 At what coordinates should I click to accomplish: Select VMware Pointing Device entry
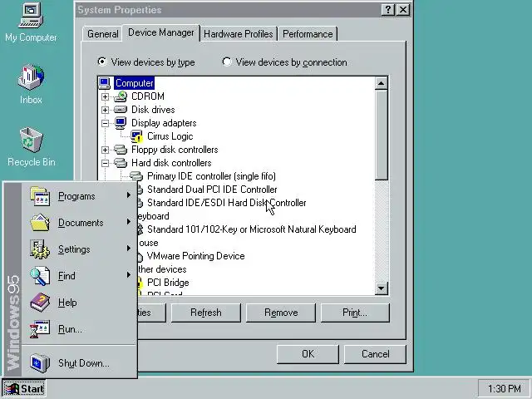pos(196,256)
